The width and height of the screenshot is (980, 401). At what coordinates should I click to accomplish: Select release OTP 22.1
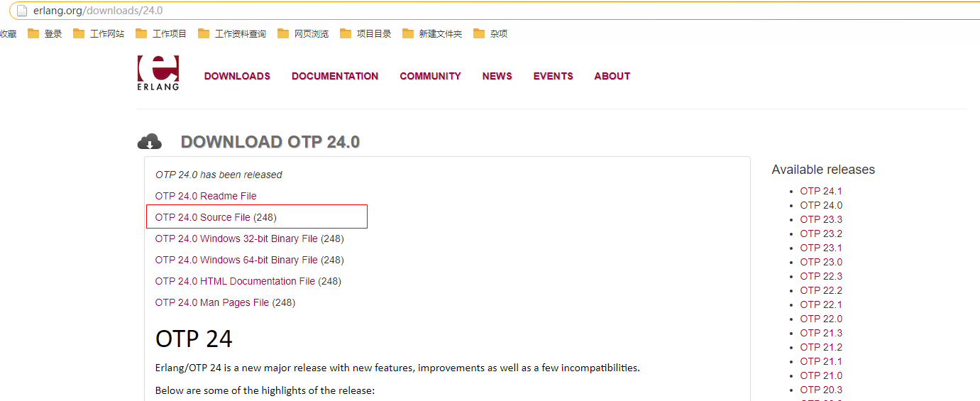pos(821,304)
